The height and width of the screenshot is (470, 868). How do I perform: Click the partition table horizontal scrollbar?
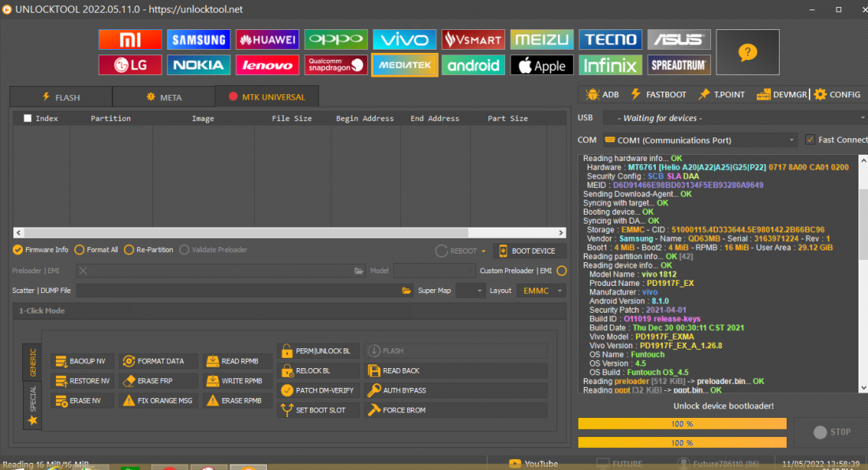point(290,233)
